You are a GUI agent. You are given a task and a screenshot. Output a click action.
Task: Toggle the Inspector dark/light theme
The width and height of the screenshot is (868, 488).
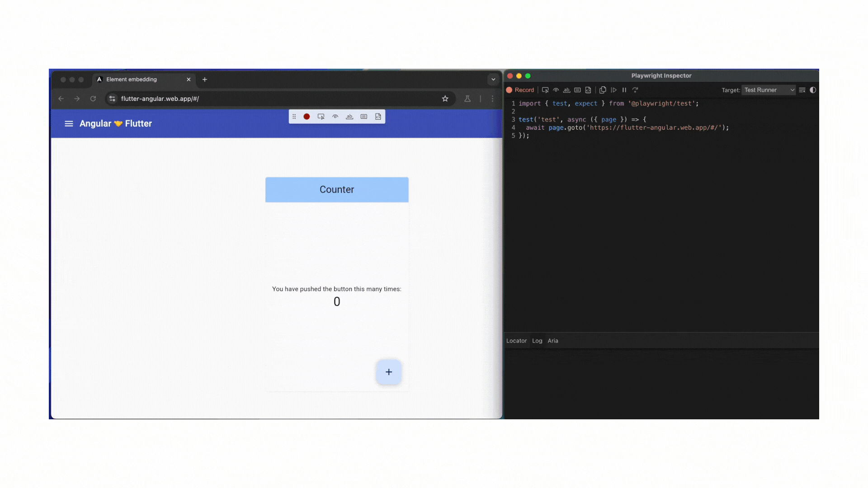tap(813, 90)
